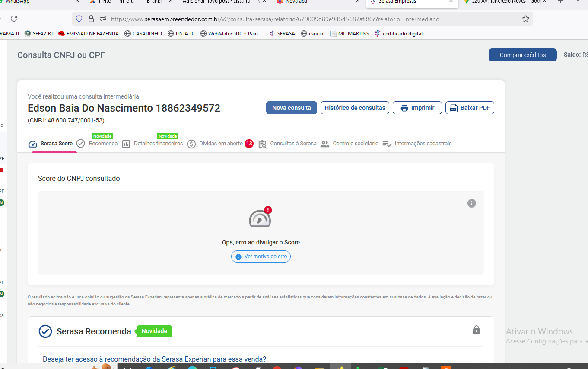Close the WhatsApp tab
This screenshot has width=588, height=369.
click(77, 2)
